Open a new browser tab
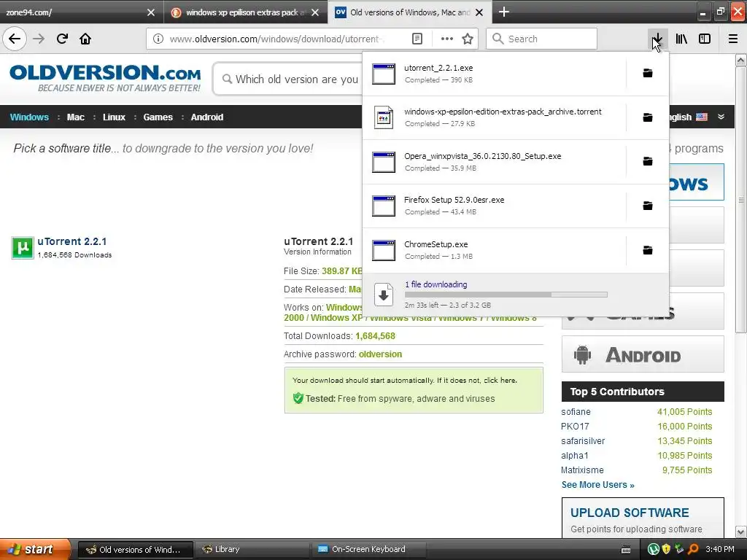Screen dimensions: 747x560 503,12
